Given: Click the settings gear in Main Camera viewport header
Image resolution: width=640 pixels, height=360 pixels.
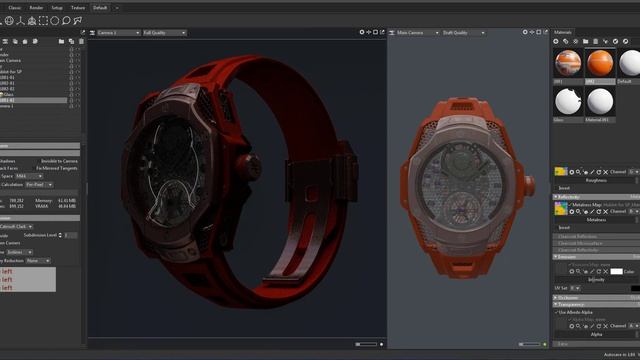Looking at the screenshot, I should (525, 32).
